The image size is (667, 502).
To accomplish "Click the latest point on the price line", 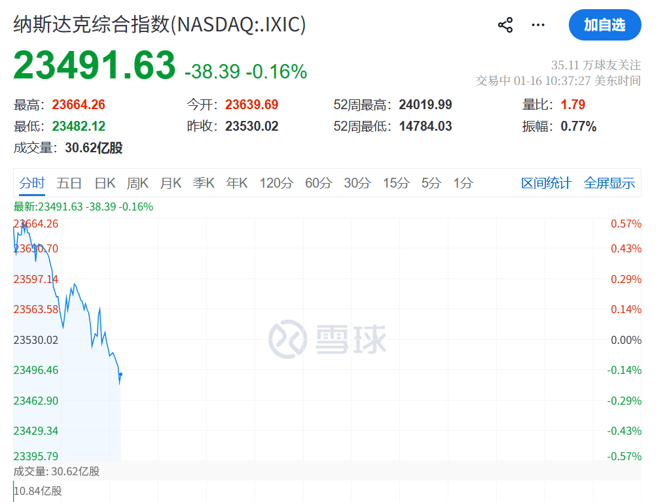I will [x=120, y=376].
